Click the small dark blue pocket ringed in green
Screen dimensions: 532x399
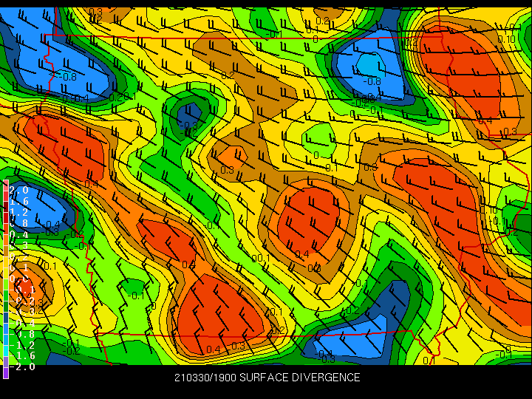(189, 115)
